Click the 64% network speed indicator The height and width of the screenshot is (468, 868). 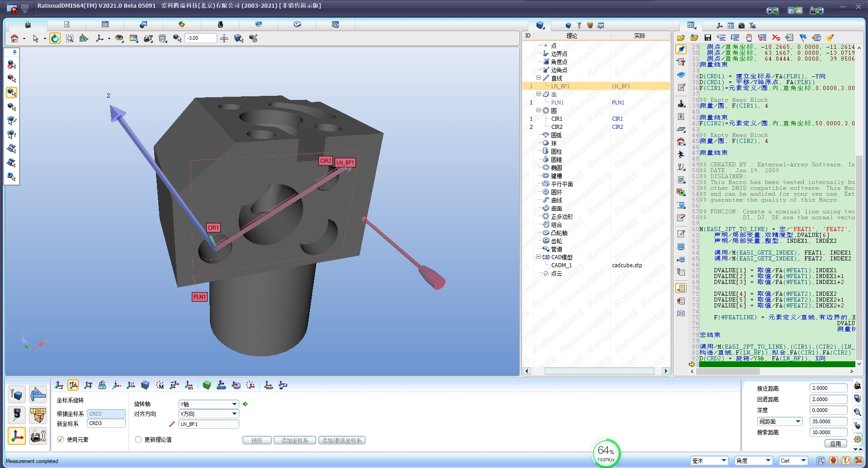pyautogui.click(x=606, y=453)
